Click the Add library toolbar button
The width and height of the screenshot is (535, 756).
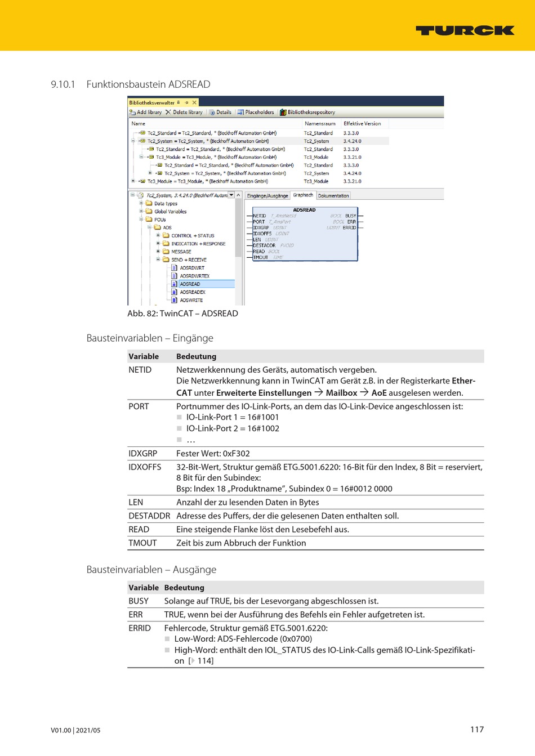[x=145, y=112]
